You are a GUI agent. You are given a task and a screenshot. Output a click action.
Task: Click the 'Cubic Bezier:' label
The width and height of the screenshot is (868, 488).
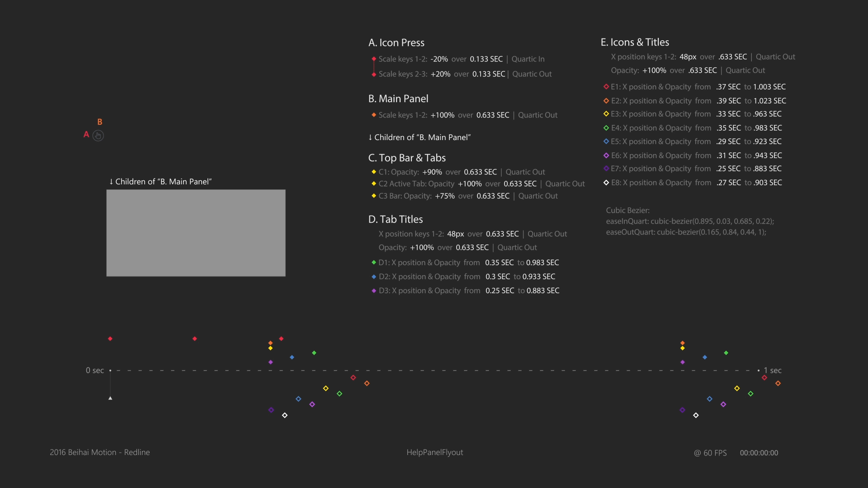coord(628,211)
